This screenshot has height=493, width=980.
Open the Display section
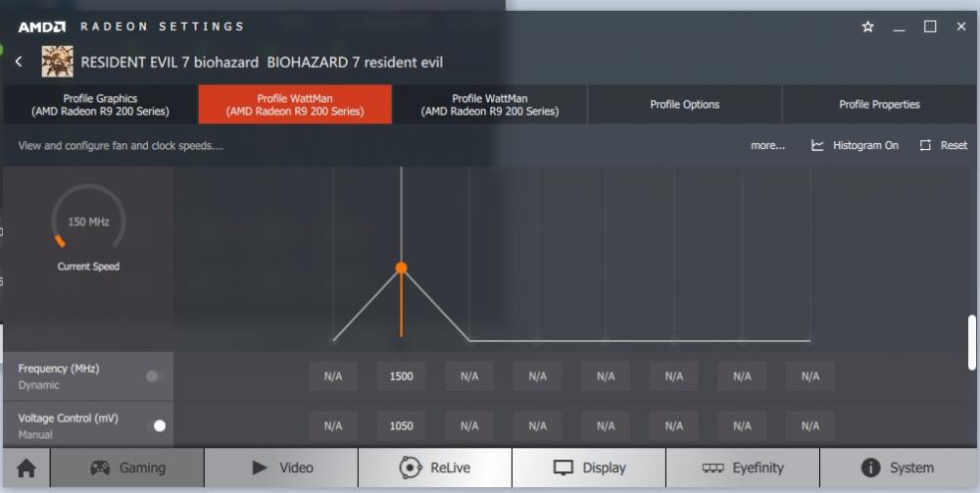589,468
